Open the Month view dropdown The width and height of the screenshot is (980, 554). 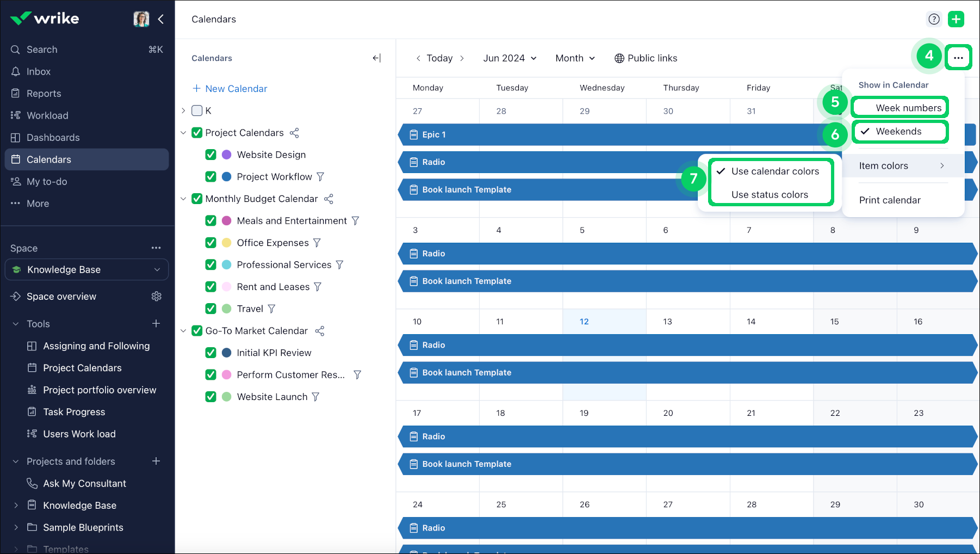tap(575, 58)
